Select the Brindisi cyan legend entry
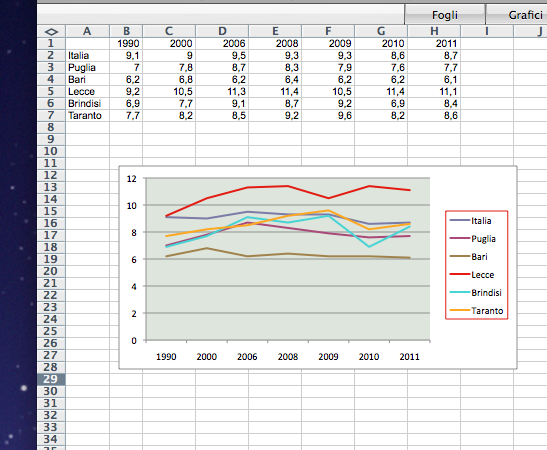The height and width of the screenshot is (450, 547). click(476, 293)
